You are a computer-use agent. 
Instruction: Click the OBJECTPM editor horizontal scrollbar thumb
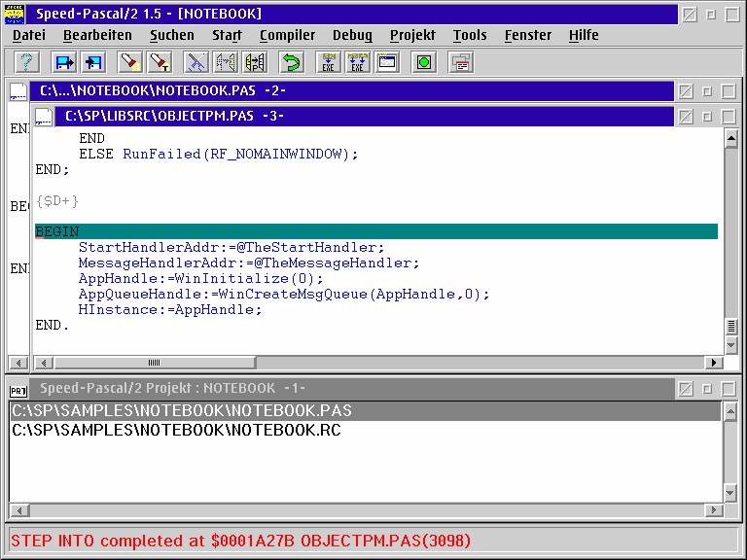[x=155, y=363]
